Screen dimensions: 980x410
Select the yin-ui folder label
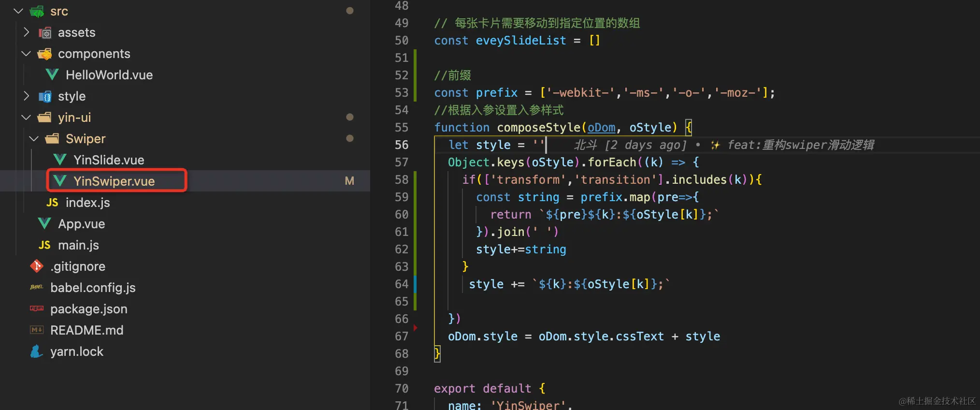pyautogui.click(x=74, y=117)
